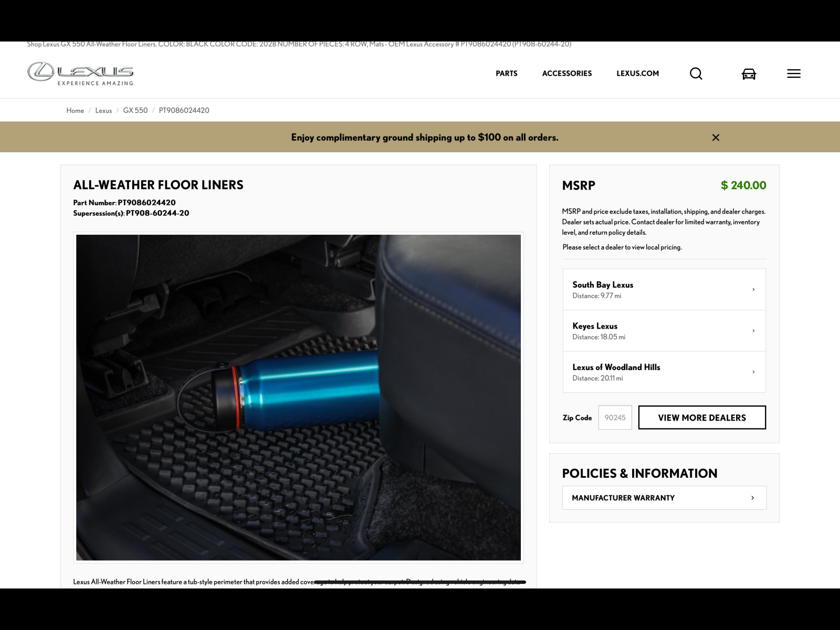
Task: Open the vehicle selector car icon
Action: pos(749,74)
